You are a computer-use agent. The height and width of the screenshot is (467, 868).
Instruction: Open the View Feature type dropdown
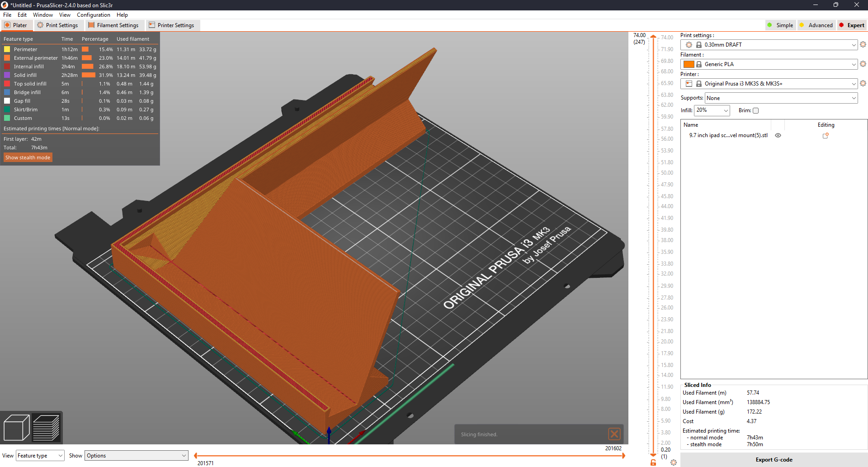point(40,456)
